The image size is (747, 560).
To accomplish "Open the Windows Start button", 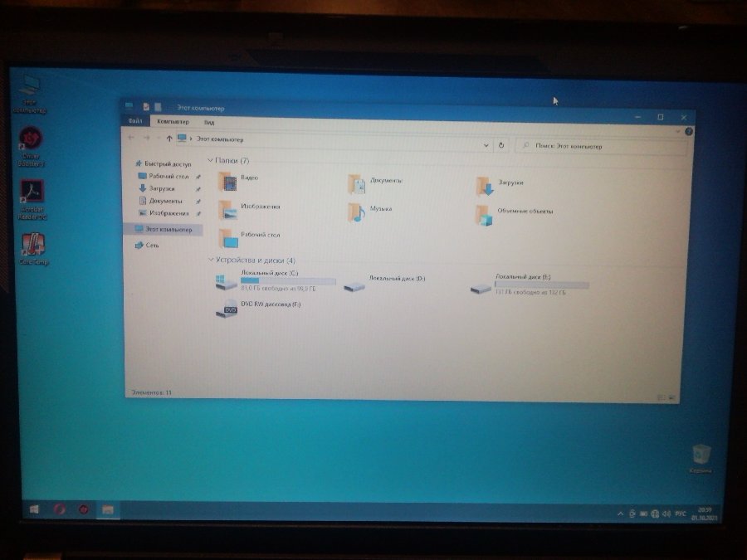I will coord(34,509).
